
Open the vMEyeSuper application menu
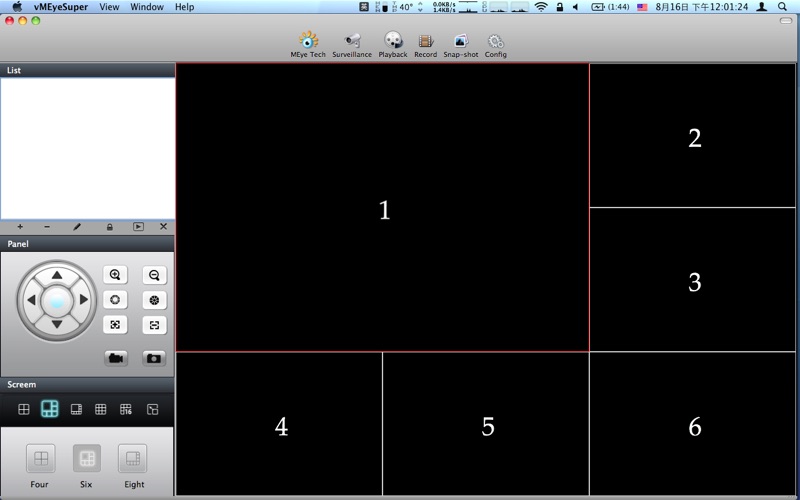click(61, 7)
